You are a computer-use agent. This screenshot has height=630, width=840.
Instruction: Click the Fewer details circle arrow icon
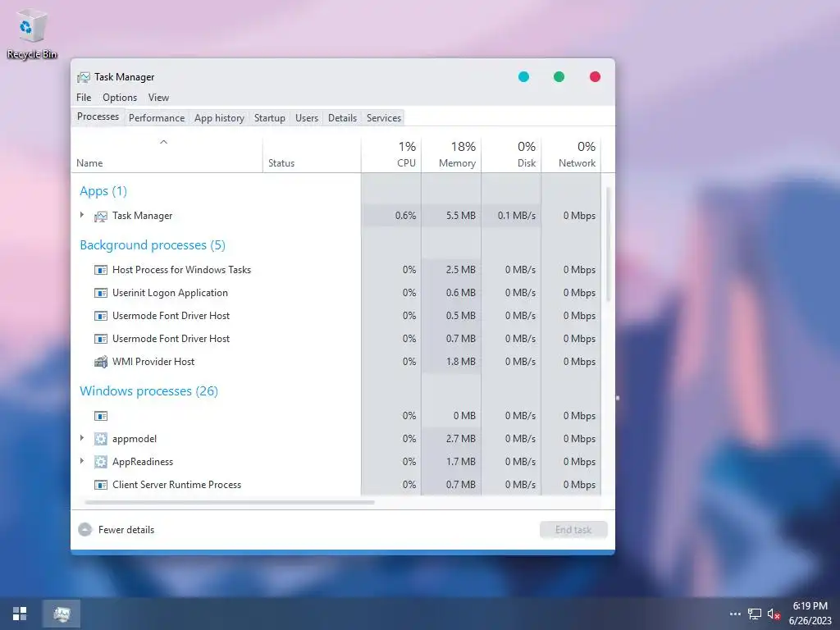[x=84, y=530]
